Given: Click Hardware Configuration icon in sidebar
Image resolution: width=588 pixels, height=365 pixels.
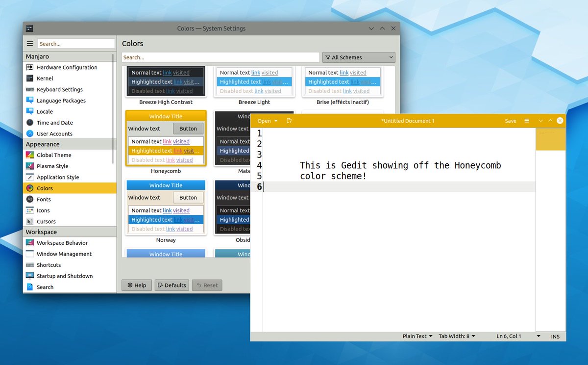Looking at the screenshot, I should click(30, 67).
